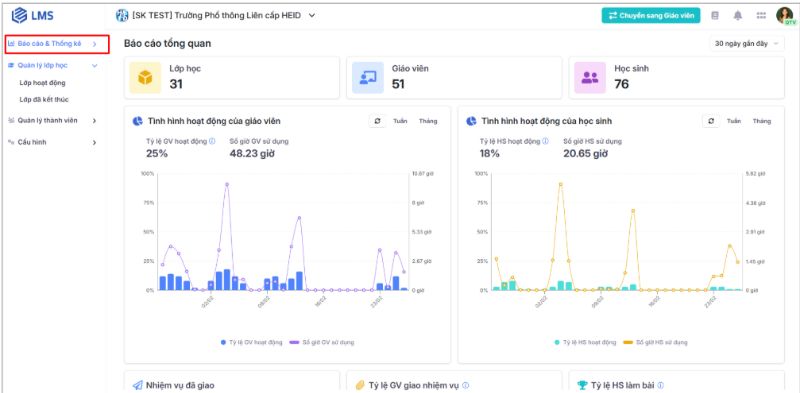This screenshot has height=393, width=800.
Task: Expand Báo cáo & Thống kê chevron
Action: pyautogui.click(x=94, y=44)
